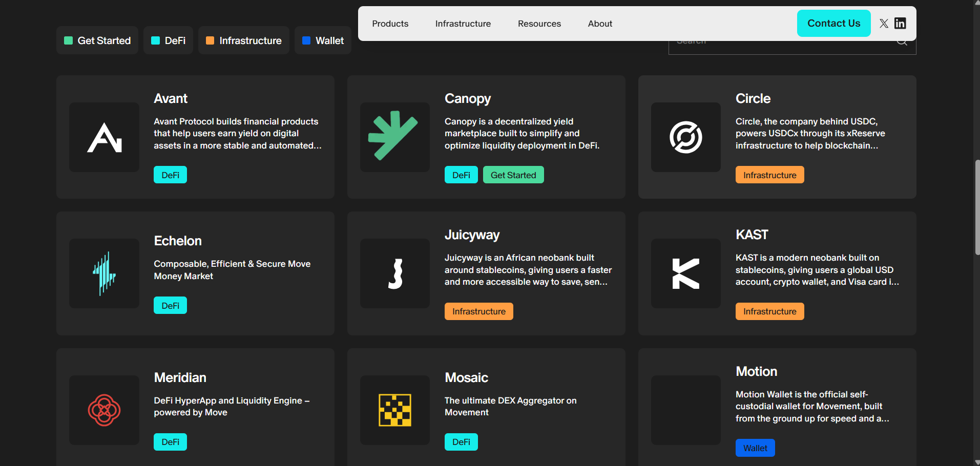Click the KAST logo icon
This screenshot has height=466, width=980.
[x=686, y=273]
